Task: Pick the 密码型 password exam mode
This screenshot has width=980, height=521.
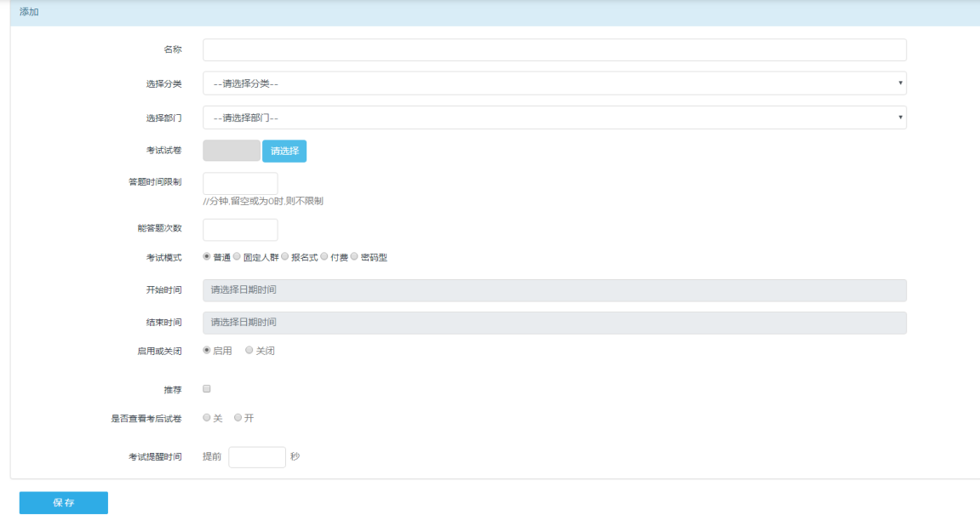Action: (x=355, y=256)
